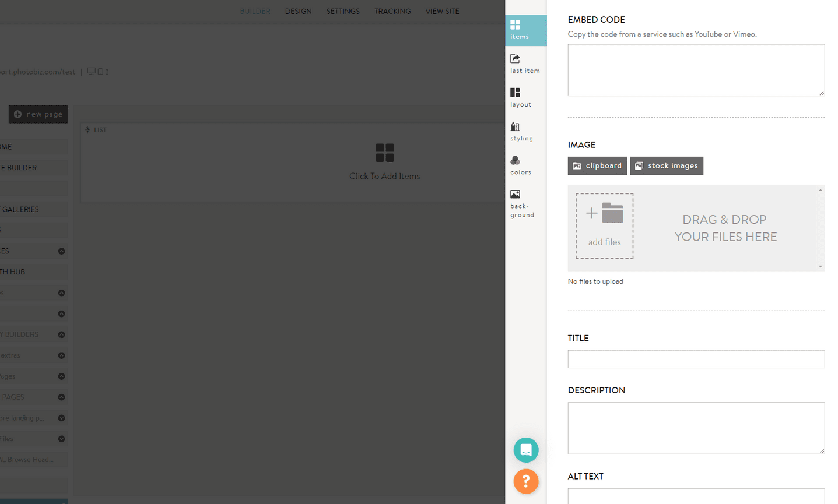Switch to tablet preview mode

tap(100, 71)
